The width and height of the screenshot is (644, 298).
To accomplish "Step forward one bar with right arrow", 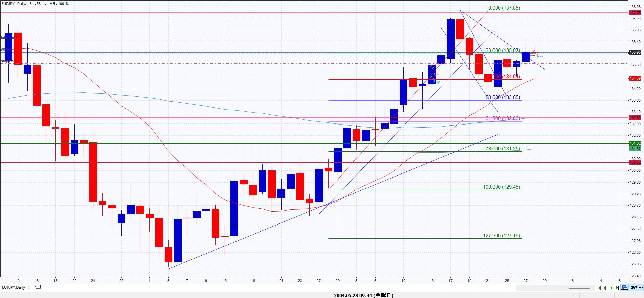I will coord(611,288).
